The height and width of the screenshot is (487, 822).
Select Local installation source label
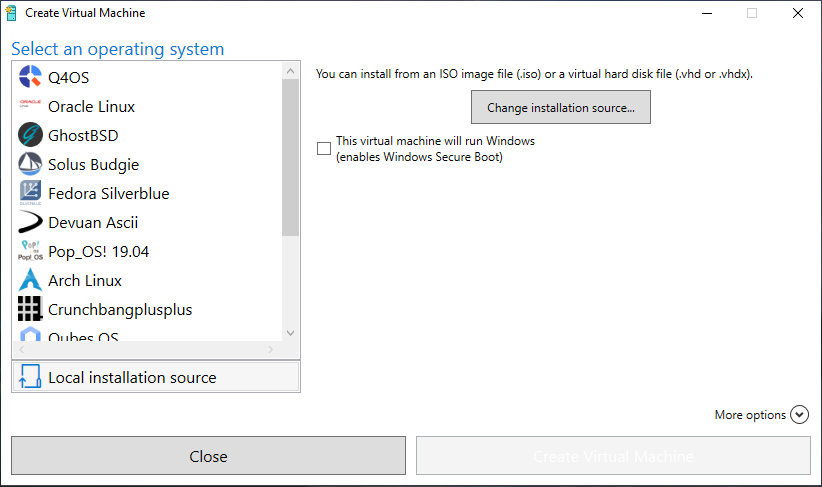132,377
